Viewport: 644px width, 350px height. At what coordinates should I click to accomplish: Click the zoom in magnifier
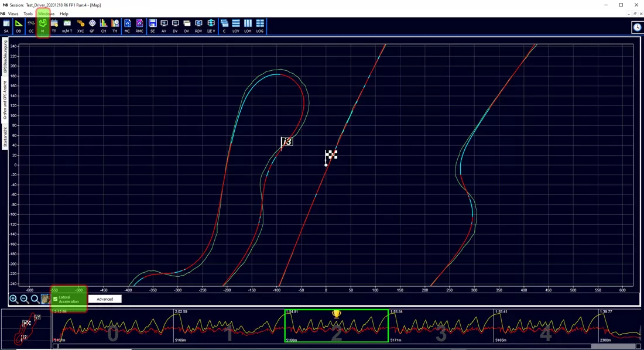click(x=13, y=299)
